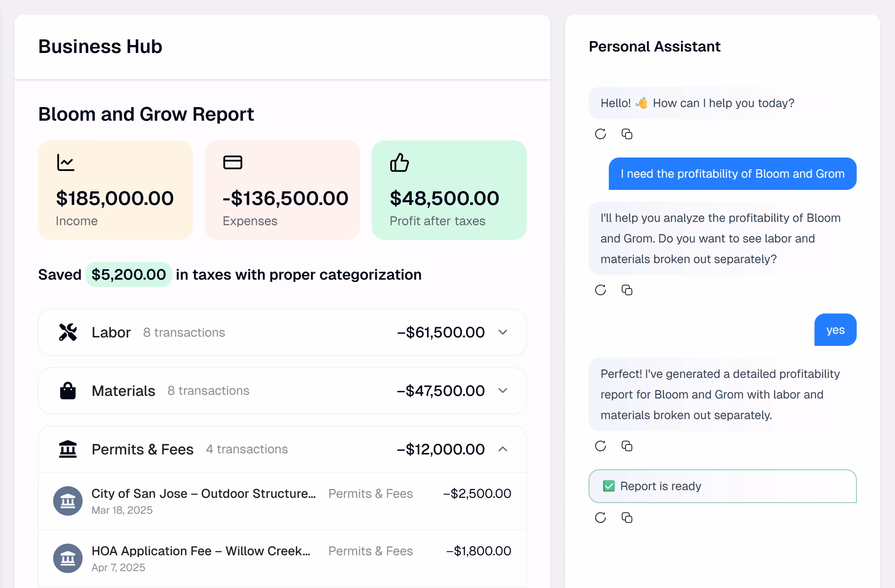Click the yes reply bubble
This screenshot has width=895, height=588.
[835, 329]
